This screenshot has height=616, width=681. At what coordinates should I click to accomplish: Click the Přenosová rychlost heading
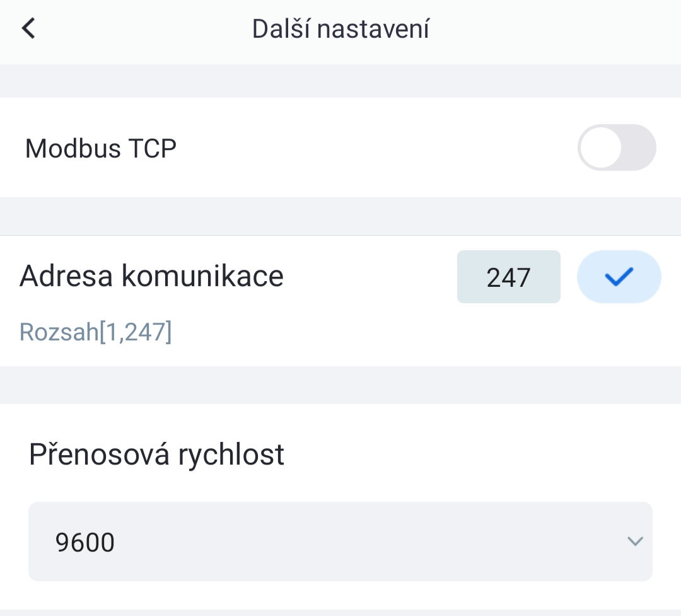pos(156,454)
